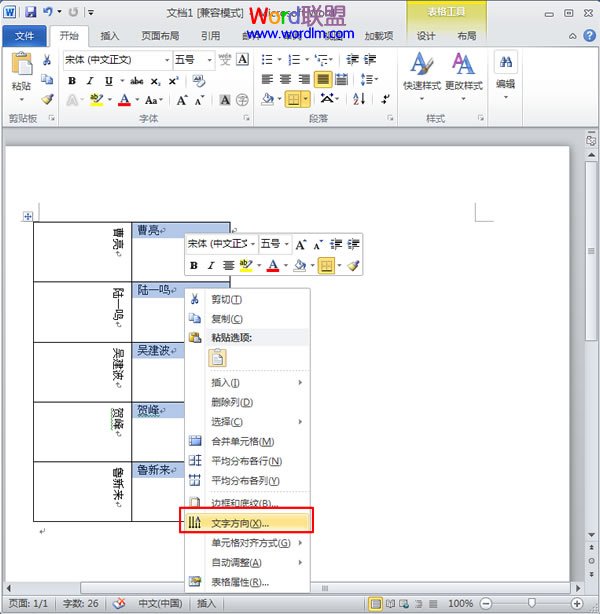Choose Distribute Rows Evenly menu entry
The image size is (600, 614).
point(248,461)
